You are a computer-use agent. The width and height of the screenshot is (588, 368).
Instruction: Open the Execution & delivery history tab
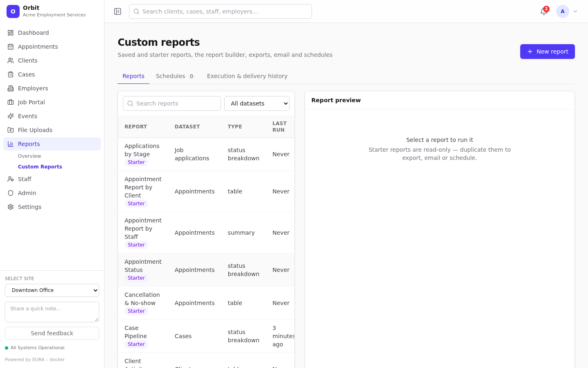[x=247, y=76]
